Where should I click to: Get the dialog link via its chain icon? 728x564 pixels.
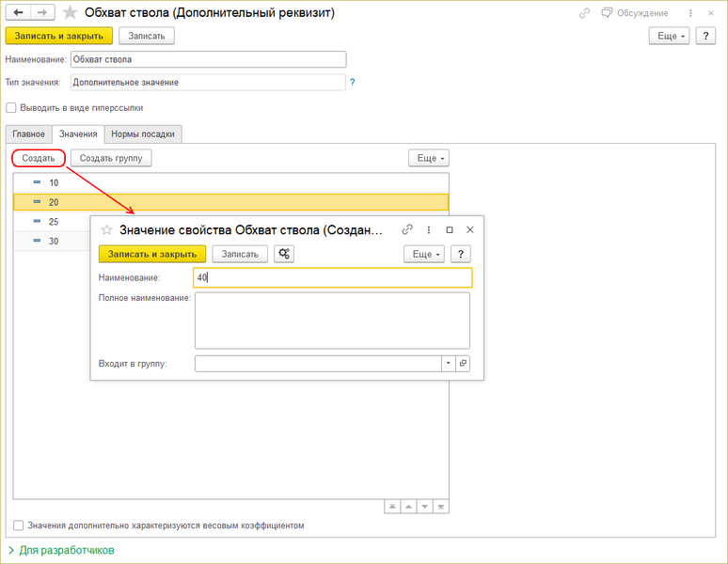407,229
